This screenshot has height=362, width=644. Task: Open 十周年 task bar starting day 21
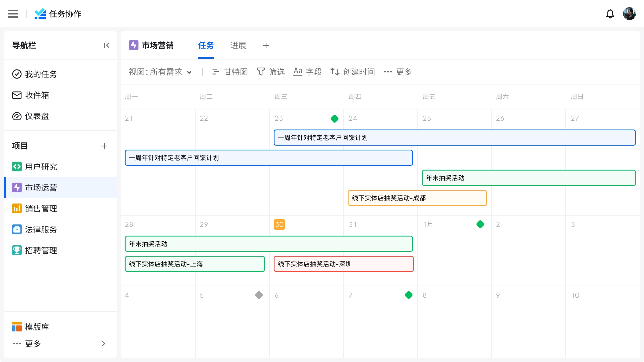point(269,158)
